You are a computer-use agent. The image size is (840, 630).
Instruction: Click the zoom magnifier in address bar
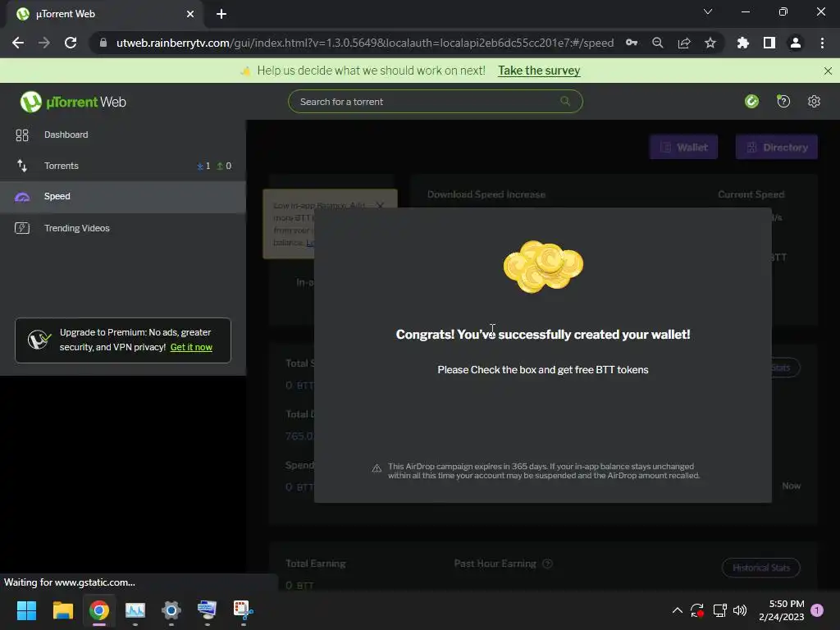tap(658, 43)
